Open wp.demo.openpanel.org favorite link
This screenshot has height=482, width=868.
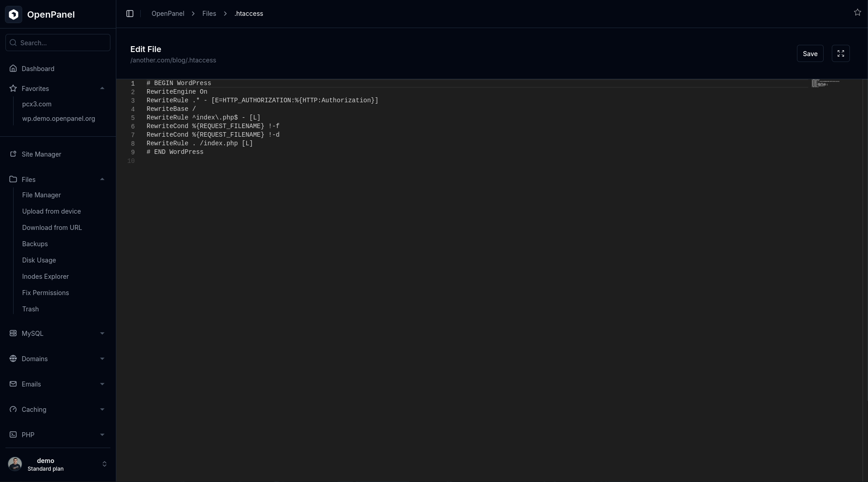[x=58, y=119]
